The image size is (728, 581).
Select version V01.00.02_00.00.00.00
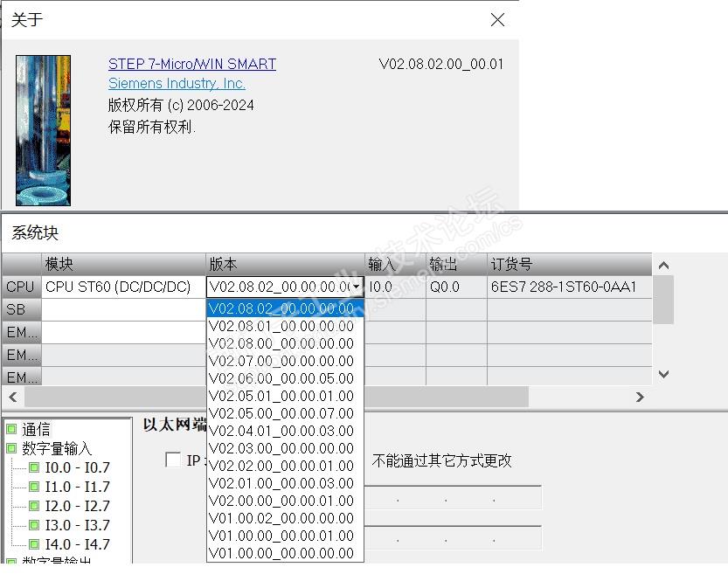point(285,518)
